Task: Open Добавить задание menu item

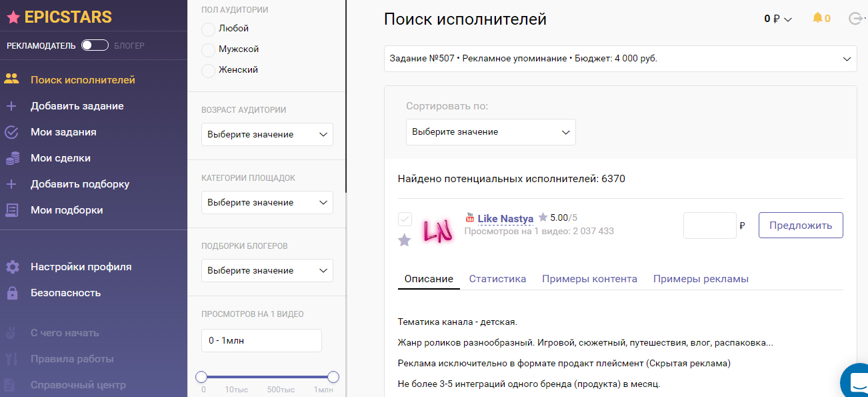Action: (x=77, y=106)
